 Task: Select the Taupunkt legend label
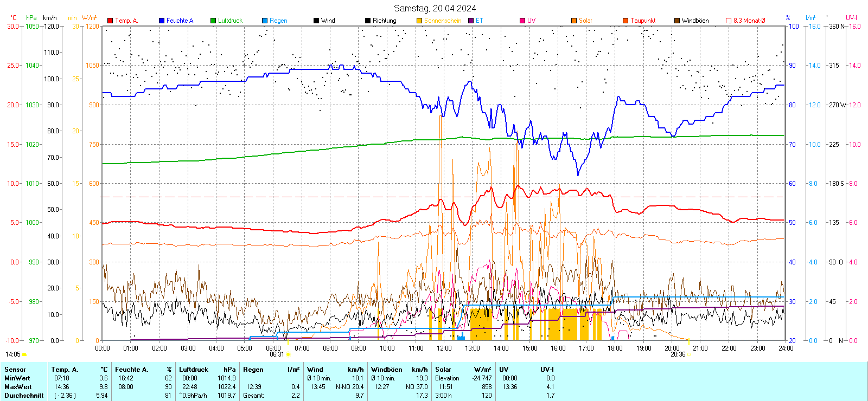pyautogui.click(x=643, y=21)
